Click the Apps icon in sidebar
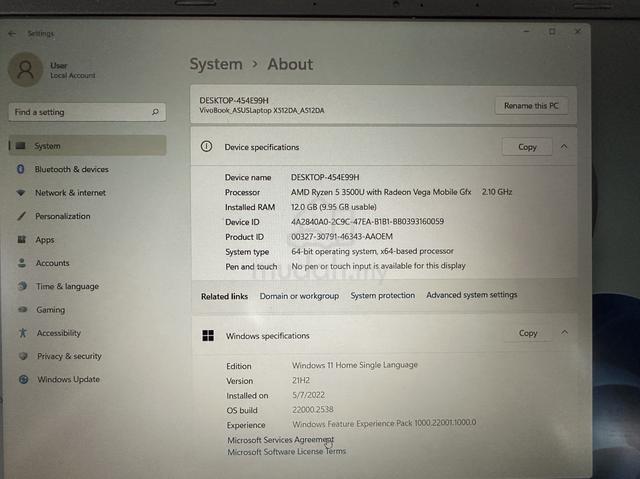This screenshot has width=640, height=479. click(x=22, y=240)
